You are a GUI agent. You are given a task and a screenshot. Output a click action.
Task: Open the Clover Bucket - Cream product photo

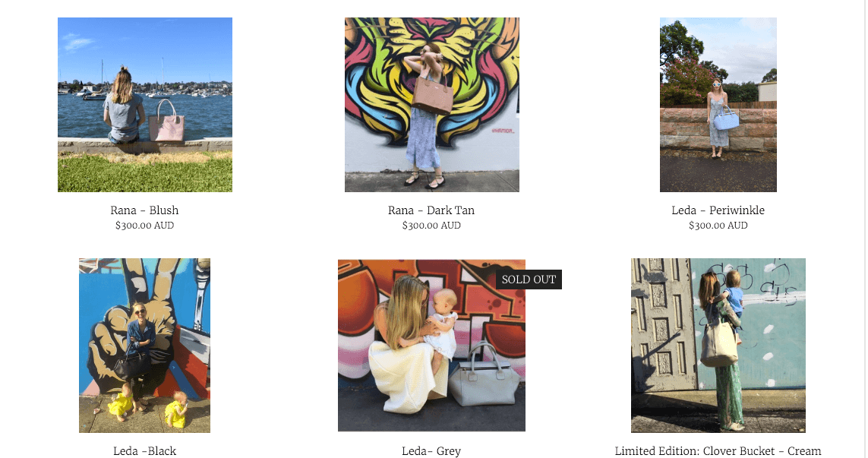pos(718,345)
